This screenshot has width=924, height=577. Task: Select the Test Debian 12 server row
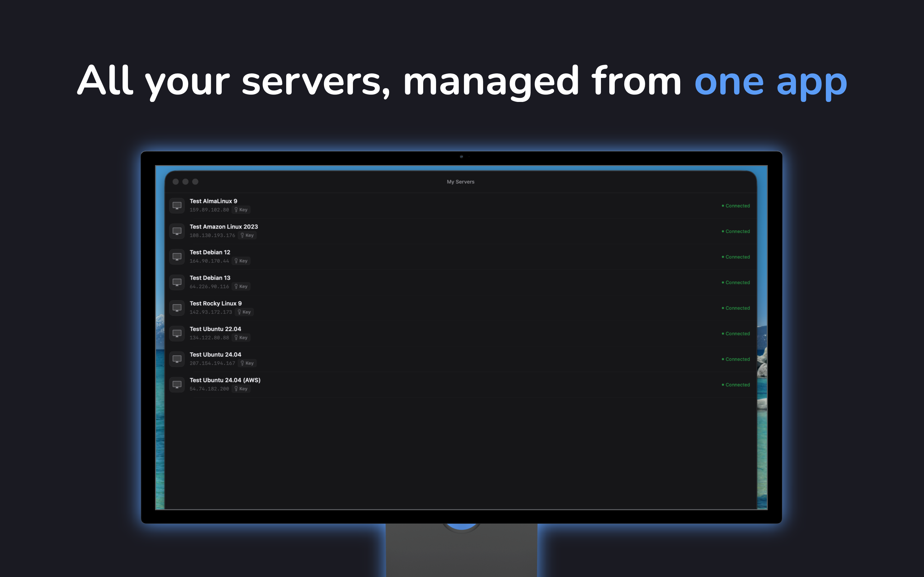click(x=420, y=256)
